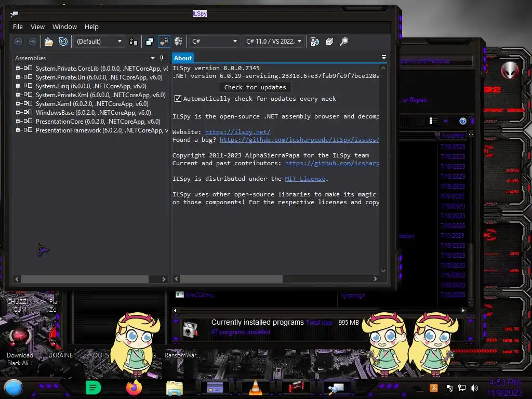Screen dimensions: 532x399
Task: Open the document tabs overflow dropdown
Action: [x=384, y=57]
